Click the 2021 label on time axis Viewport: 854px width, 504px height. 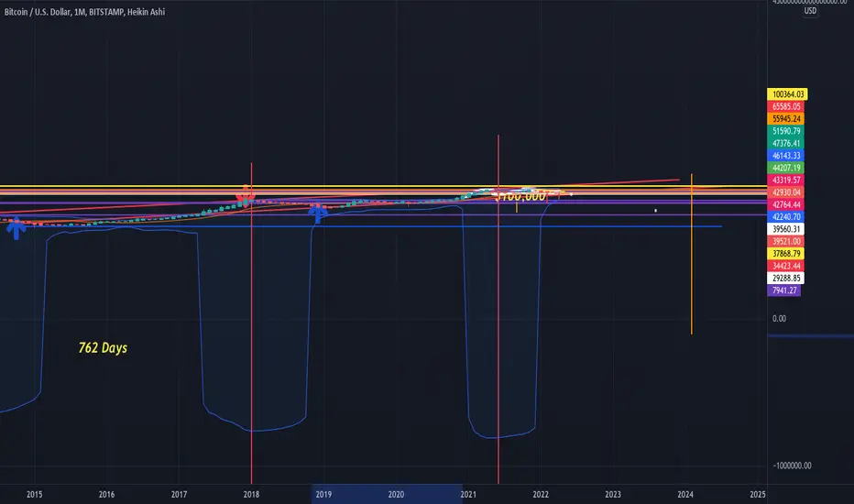click(x=468, y=495)
